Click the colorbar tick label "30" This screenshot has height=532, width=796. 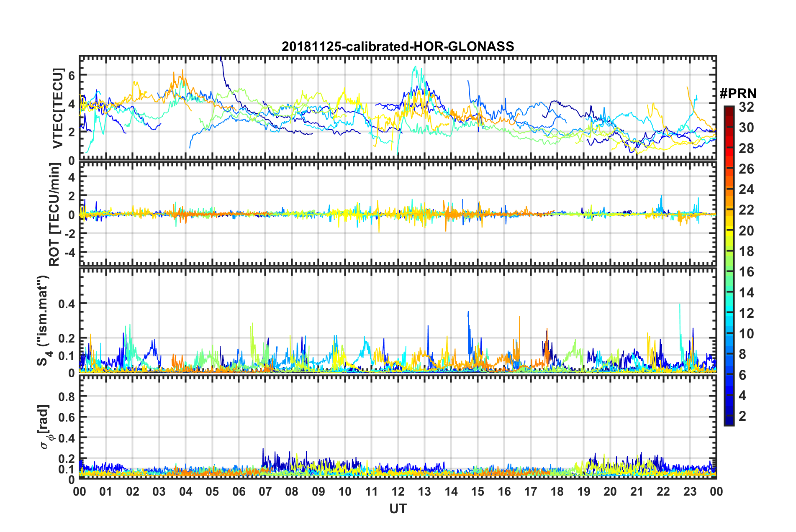coord(746,128)
